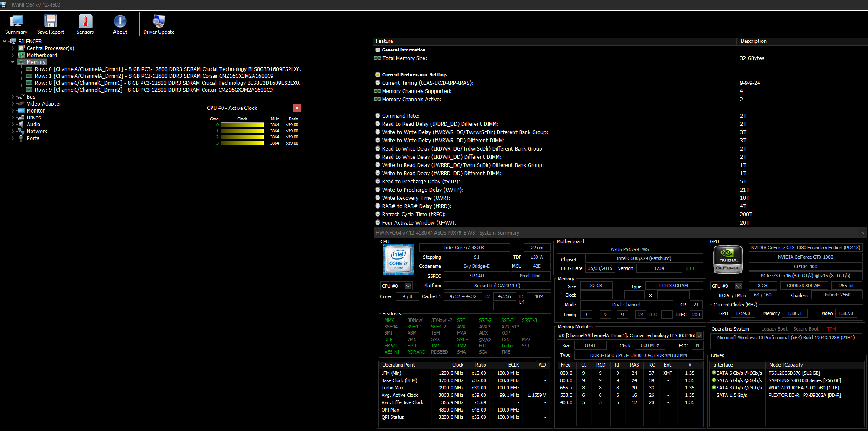
Task: Click the Refresh Cycle Time (tRFC) row
Action: 620,215
